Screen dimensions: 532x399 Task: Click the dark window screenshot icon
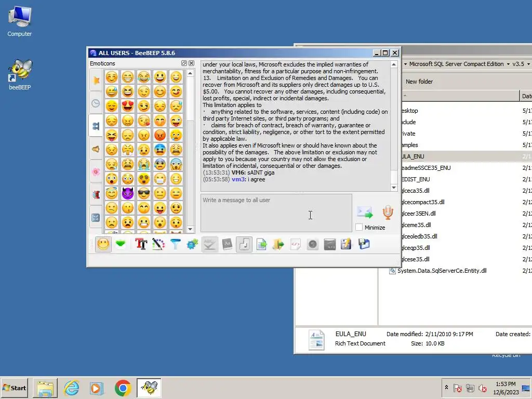tap(330, 244)
